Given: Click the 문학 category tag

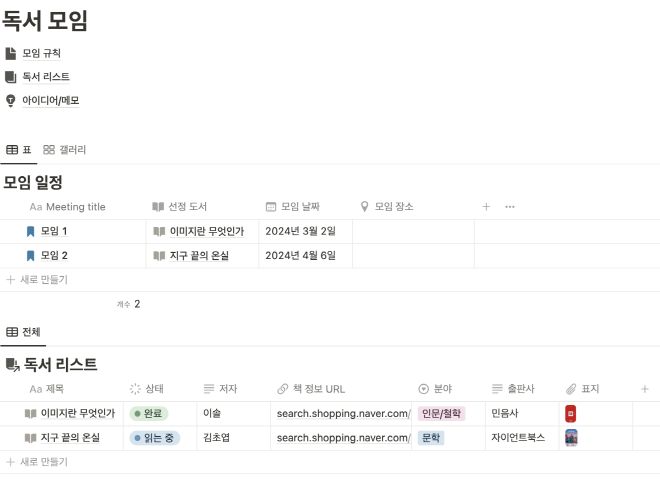Looking at the screenshot, I should pyautogui.click(x=431, y=438).
